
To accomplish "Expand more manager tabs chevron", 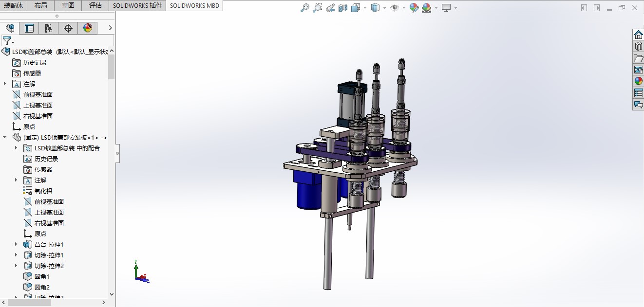I will [111, 28].
